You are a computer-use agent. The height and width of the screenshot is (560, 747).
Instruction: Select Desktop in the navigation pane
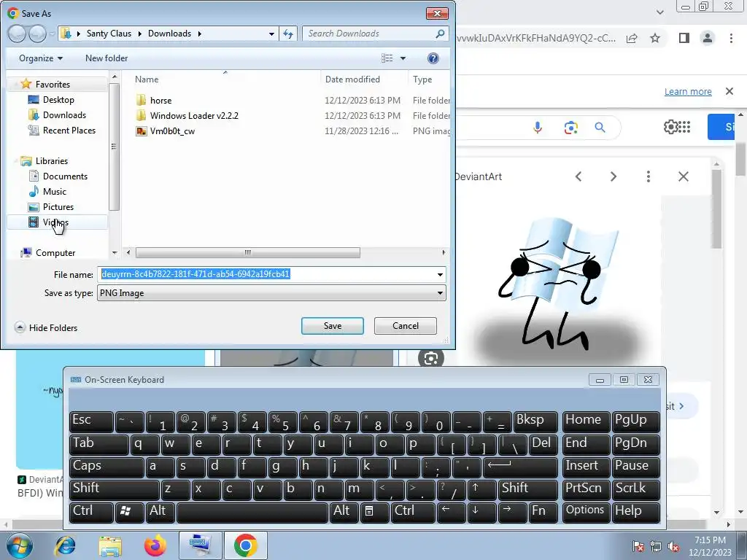click(x=58, y=99)
